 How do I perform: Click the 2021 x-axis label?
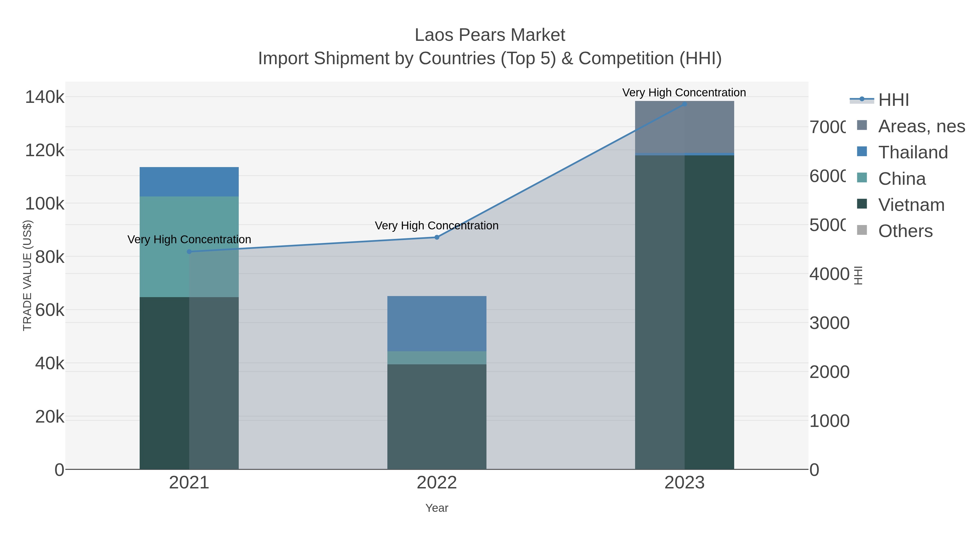tap(189, 482)
